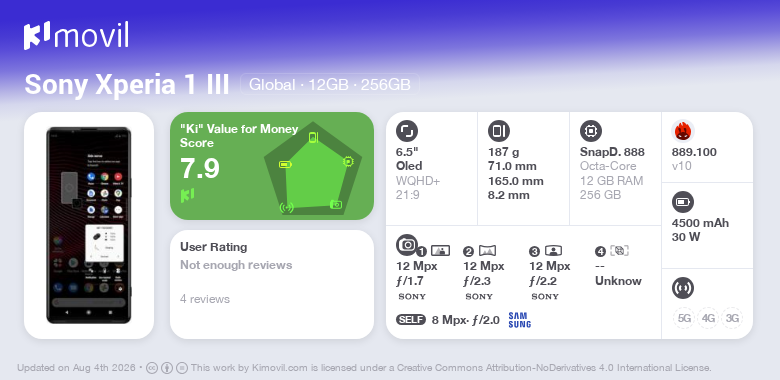Viewport: 780px width, 380px height.
Task: Select the 3G network badge
Action: (x=732, y=318)
